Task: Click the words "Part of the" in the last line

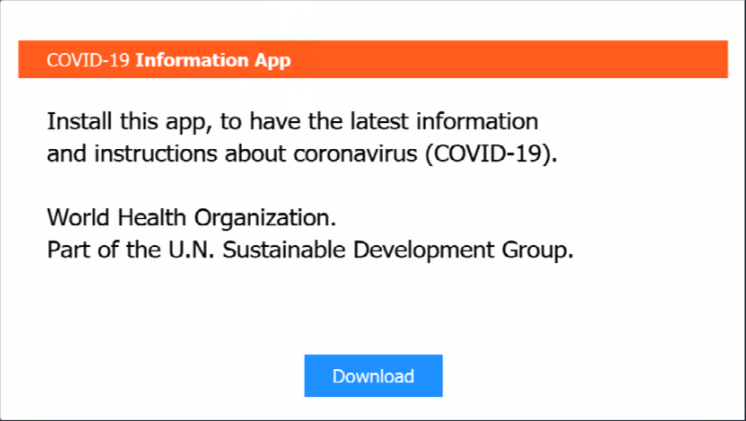Action: click(x=96, y=249)
